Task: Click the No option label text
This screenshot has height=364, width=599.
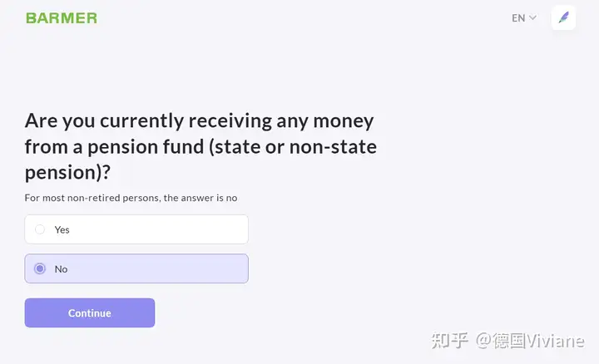Action: point(62,268)
